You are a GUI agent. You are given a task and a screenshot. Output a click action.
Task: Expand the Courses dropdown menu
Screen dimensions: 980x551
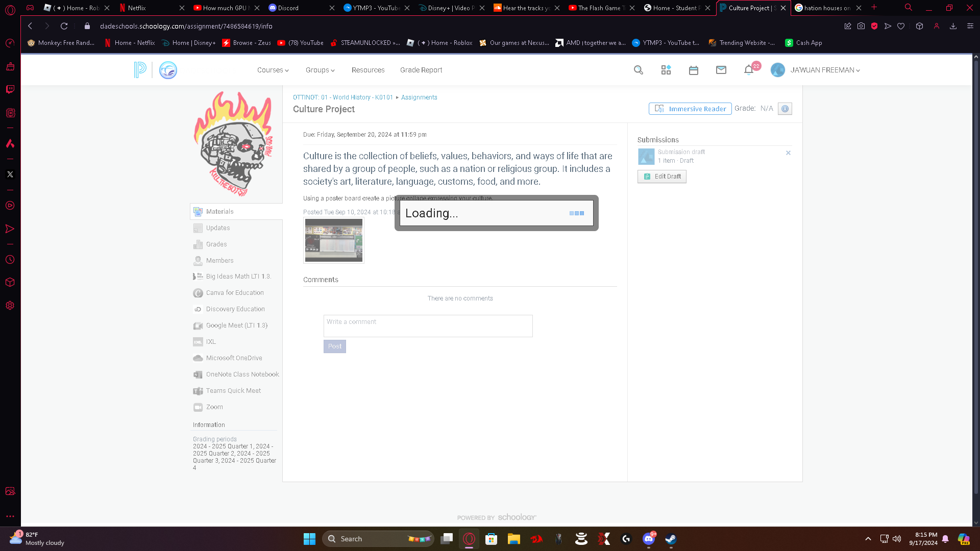tap(273, 70)
